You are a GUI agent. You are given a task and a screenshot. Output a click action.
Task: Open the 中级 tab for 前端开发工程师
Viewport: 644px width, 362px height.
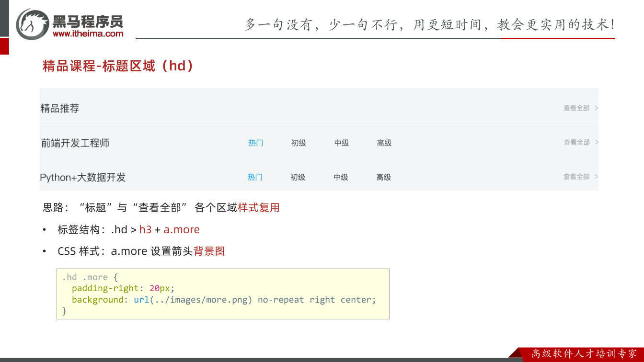tap(342, 143)
